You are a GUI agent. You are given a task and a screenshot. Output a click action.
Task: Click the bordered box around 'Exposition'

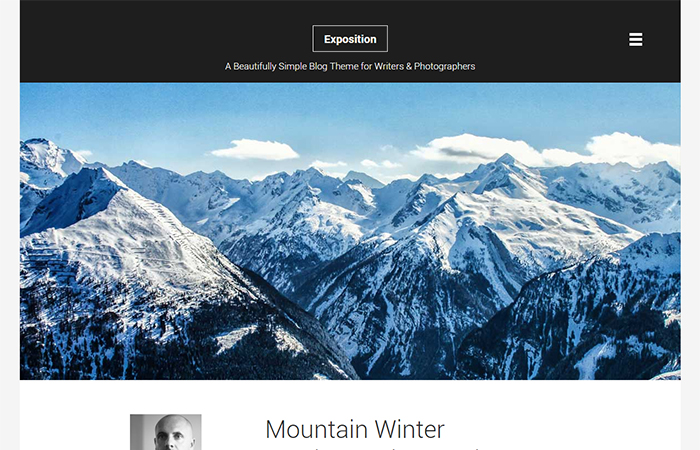[x=350, y=39]
